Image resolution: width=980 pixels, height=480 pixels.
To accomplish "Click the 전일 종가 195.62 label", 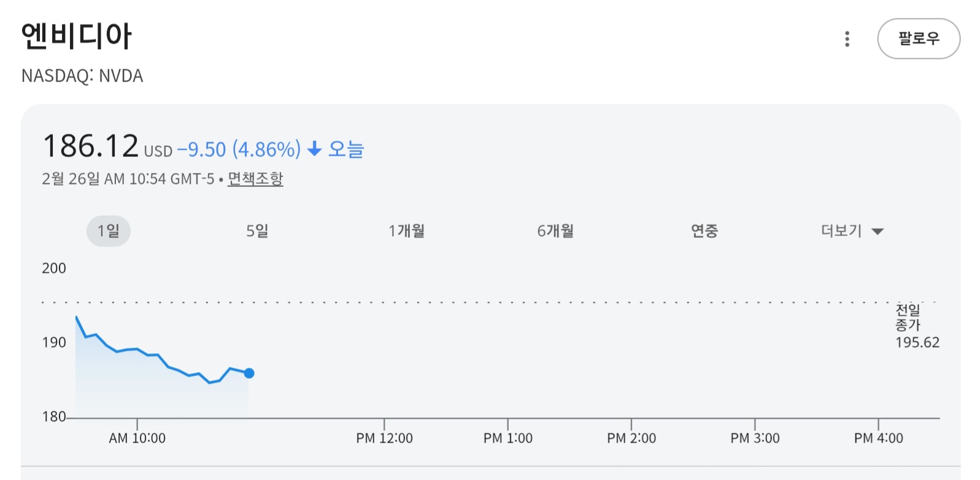I will tap(916, 327).
